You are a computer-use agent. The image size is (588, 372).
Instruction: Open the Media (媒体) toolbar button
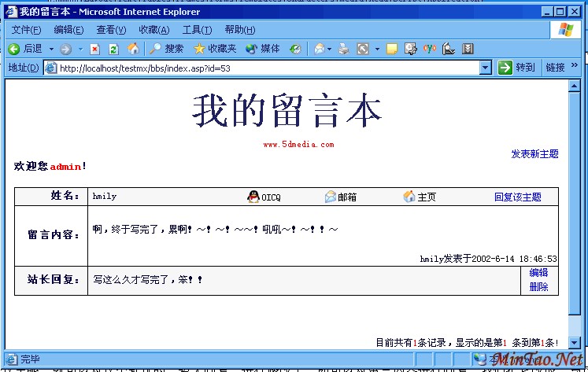pos(263,49)
